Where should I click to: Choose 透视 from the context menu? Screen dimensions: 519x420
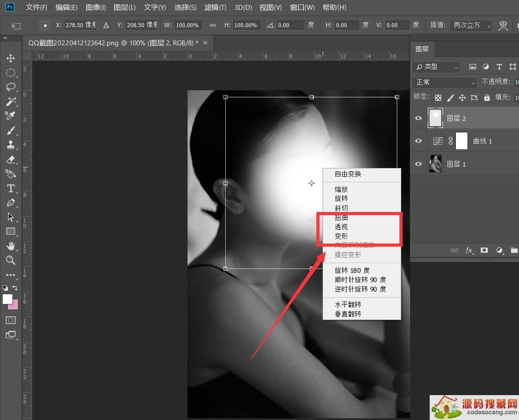[341, 227]
